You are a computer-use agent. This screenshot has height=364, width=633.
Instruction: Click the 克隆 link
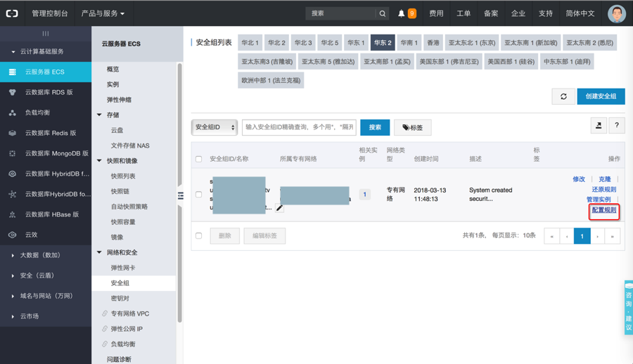[x=605, y=179]
